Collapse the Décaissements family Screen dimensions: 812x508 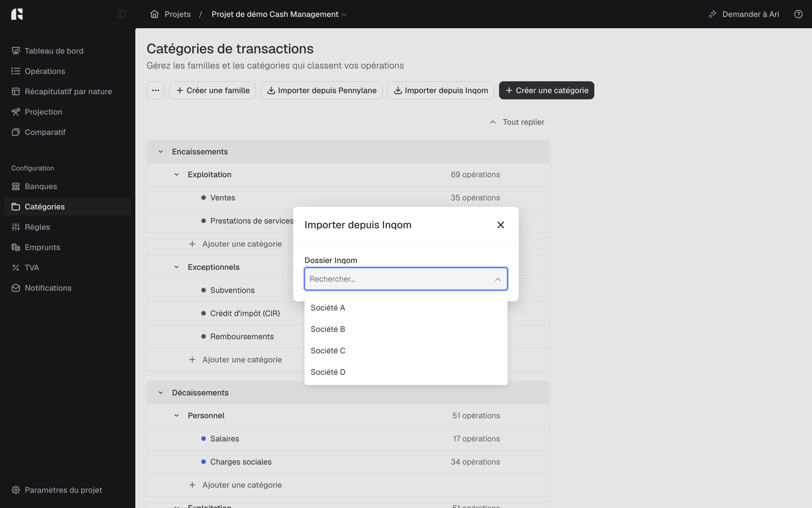(161, 392)
